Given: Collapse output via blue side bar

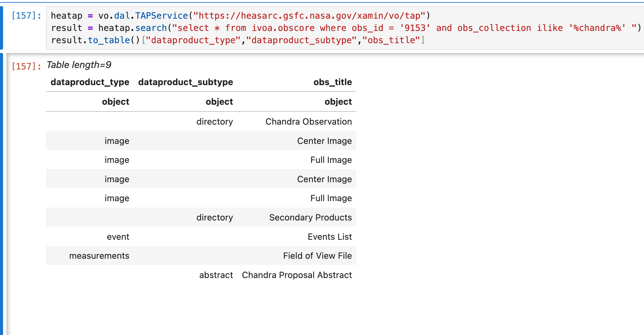Looking at the screenshot, I should (2, 193).
